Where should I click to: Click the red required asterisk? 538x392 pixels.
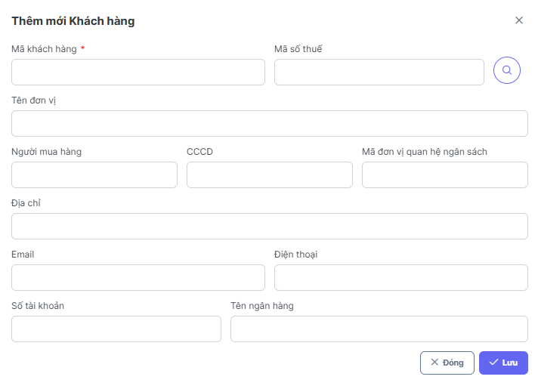(82, 49)
